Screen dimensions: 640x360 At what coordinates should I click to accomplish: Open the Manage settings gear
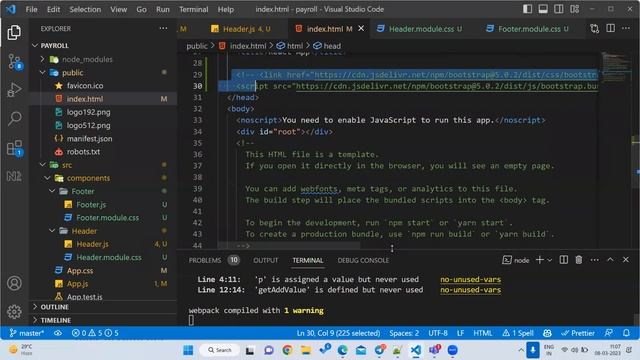[14, 312]
